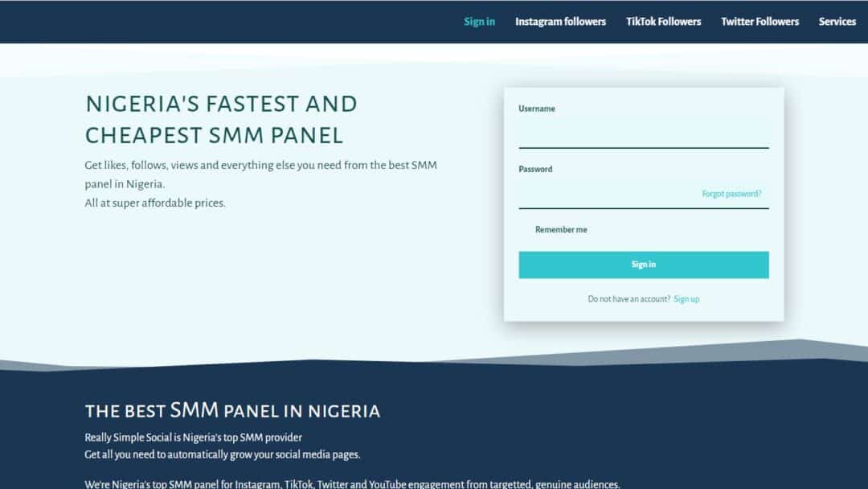Follow the Sign up link
Screen dimensions: 868x489
[x=686, y=299]
